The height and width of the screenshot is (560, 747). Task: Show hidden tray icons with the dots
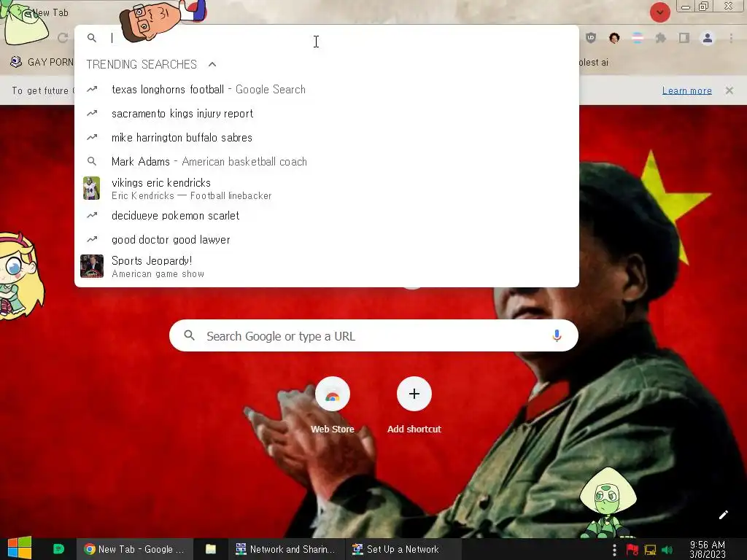tap(614, 550)
